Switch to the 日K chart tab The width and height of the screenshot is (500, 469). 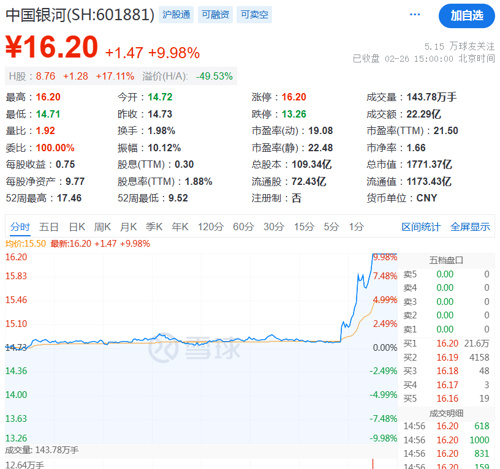tap(77, 227)
